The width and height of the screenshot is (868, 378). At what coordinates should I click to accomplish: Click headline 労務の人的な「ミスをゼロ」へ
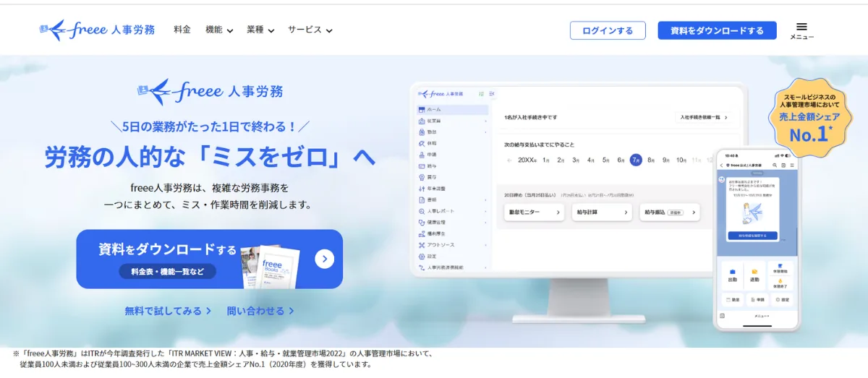210,157
